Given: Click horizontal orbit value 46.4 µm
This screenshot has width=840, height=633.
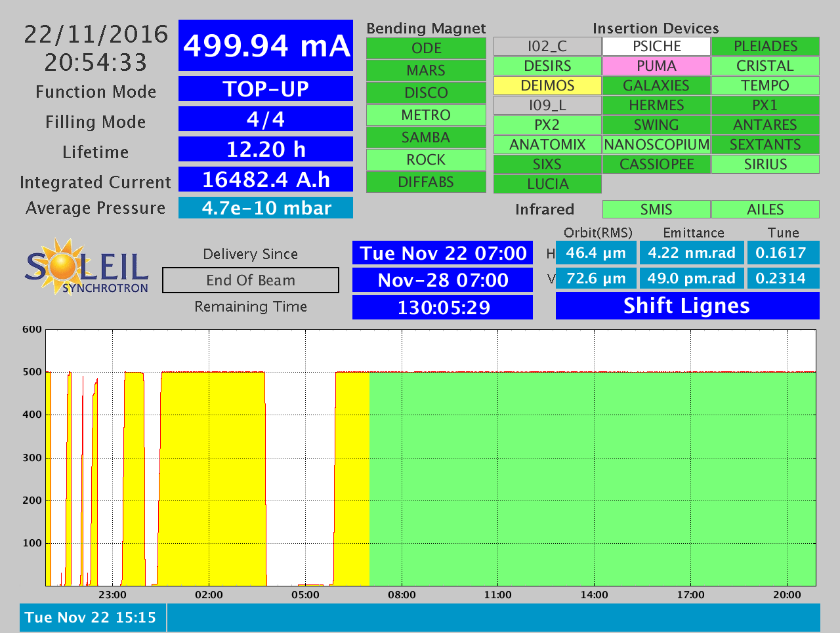Looking at the screenshot, I should [596, 253].
